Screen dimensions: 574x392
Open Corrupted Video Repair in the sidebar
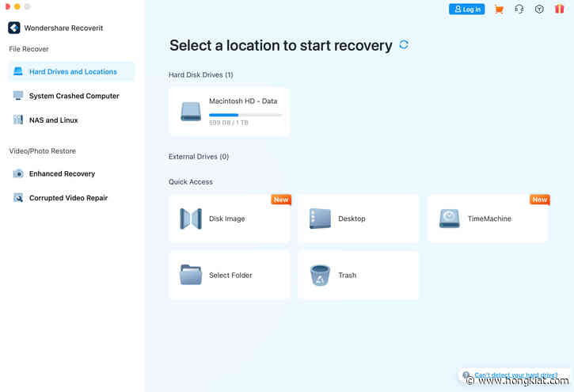(x=71, y=198)
